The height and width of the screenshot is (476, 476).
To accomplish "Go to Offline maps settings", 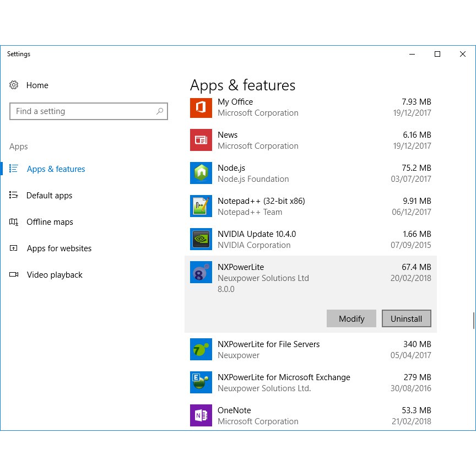I will (x=50, y=222).
